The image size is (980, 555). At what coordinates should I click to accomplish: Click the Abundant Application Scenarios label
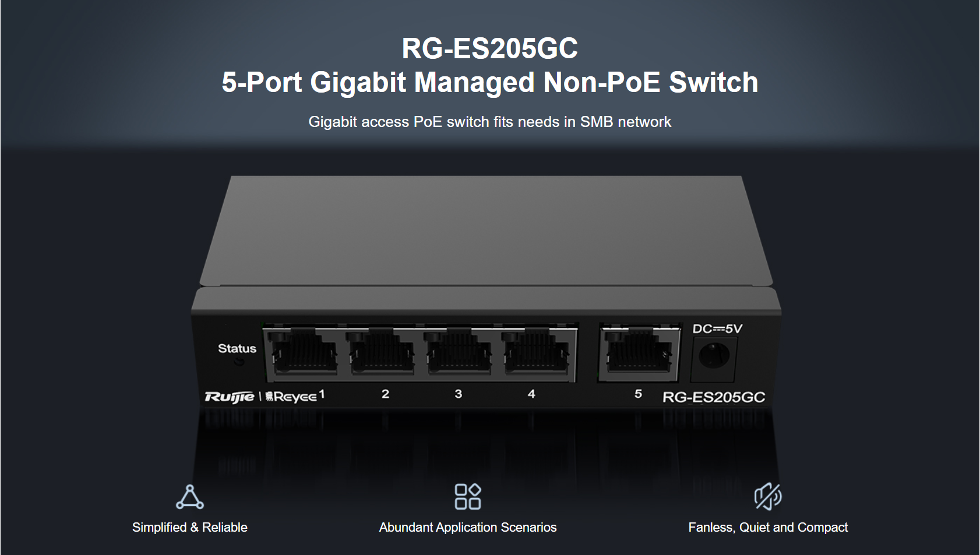(x=468, y=527)
